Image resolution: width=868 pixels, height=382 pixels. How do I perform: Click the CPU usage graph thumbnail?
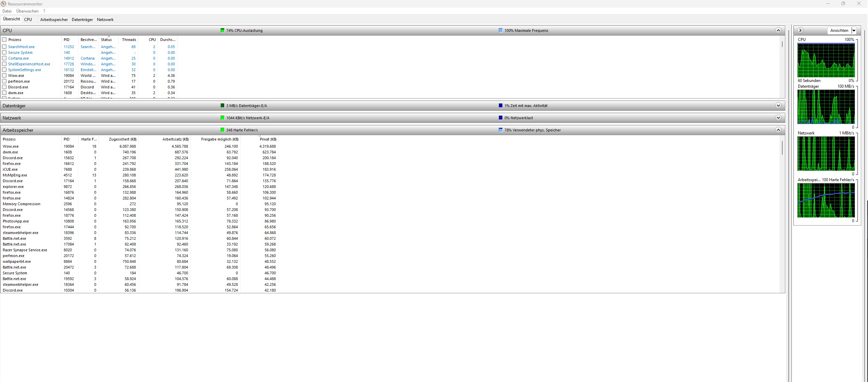pos(826,60)
